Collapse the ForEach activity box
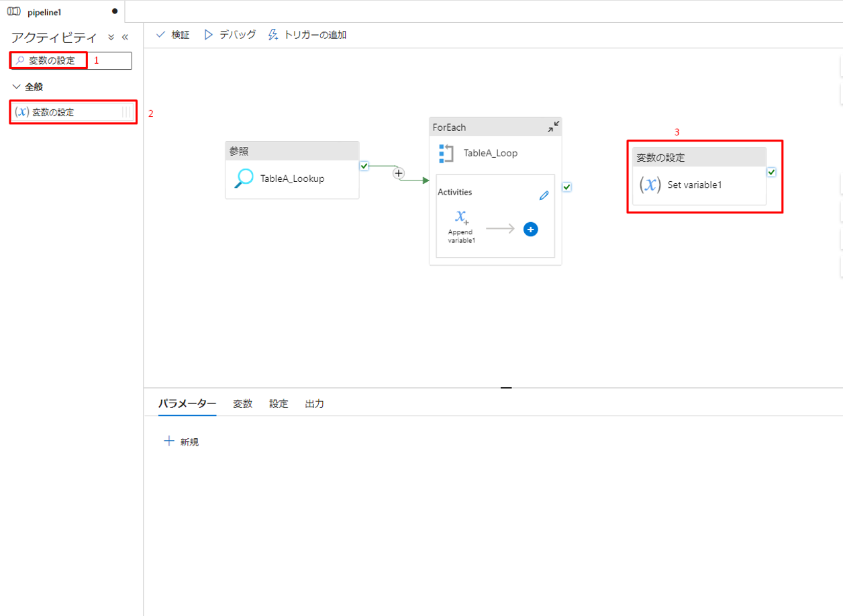The height and width of the screenshot is (616, 843). coord(553,127)
